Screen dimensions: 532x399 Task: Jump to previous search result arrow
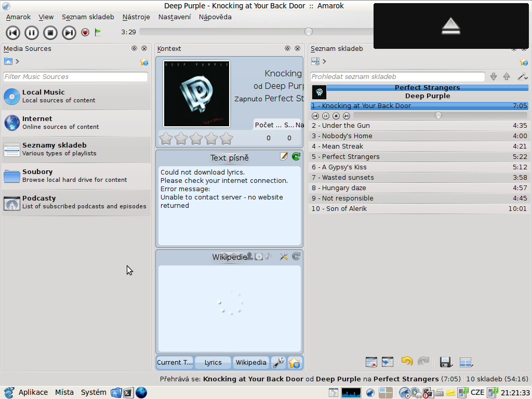click(x=507, y=77)
